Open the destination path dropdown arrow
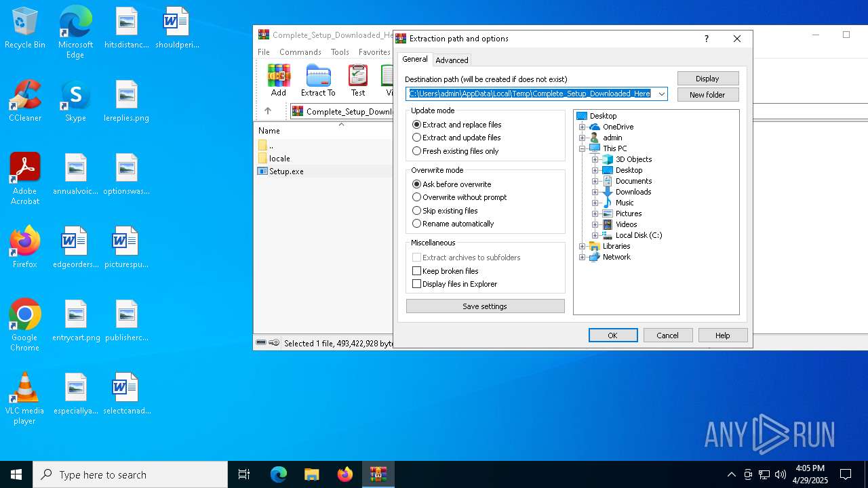Viewport: 868px width, 488px height. point(661,94)
